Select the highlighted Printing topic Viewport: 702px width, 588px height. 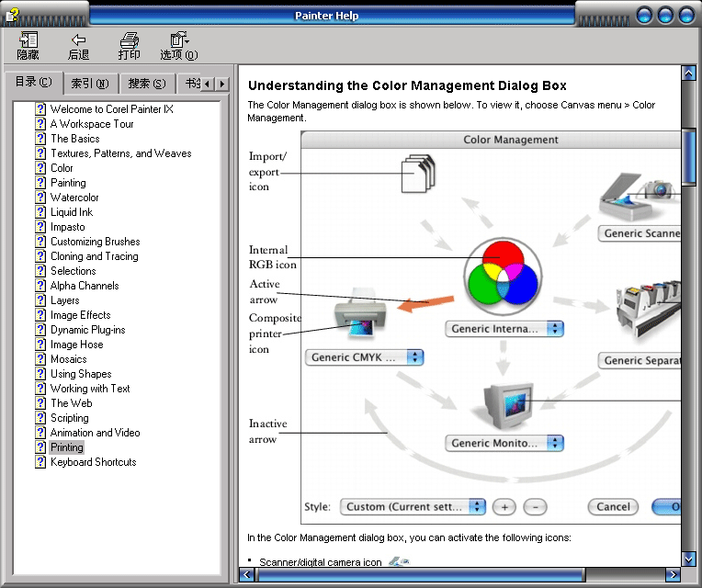tap(67, 447)
